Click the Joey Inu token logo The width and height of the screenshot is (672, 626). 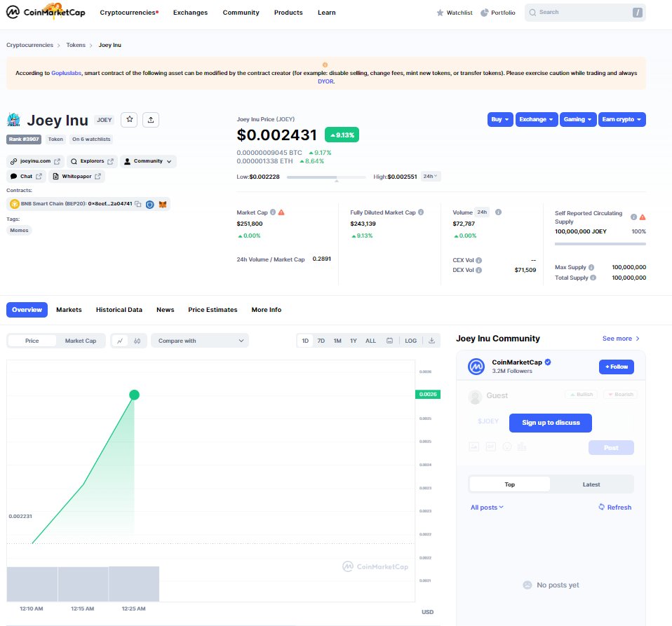14,119
